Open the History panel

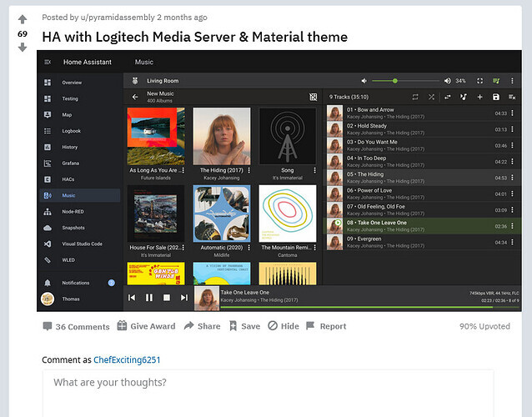69,147
